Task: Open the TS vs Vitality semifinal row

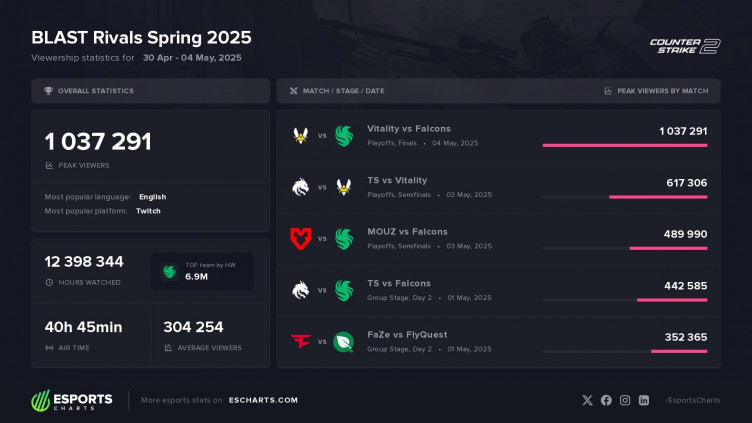Action: (x=498, y=188)
